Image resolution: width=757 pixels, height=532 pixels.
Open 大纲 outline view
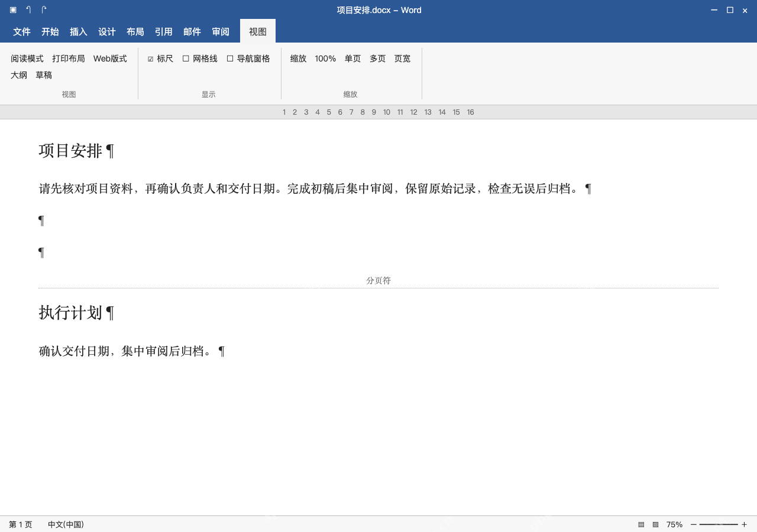pos(19,75)
